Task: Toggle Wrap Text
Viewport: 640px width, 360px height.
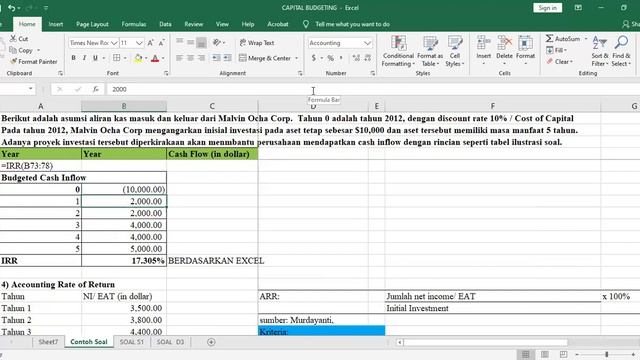Action: click(x=257, y=42)
